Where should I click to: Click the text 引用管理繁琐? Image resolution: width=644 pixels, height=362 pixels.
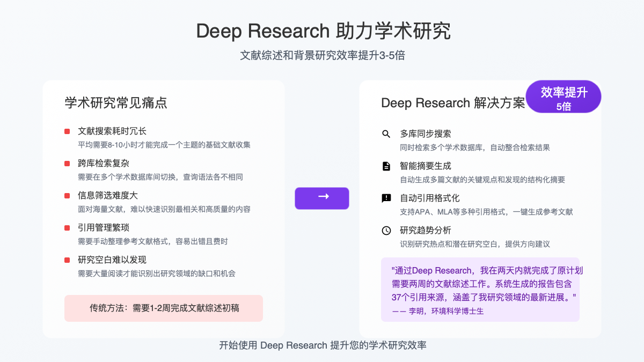pos(104,227)
